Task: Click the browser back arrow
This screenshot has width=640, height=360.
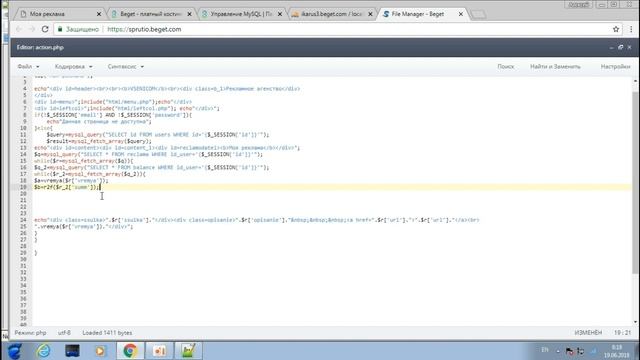Action: (19, 29)
